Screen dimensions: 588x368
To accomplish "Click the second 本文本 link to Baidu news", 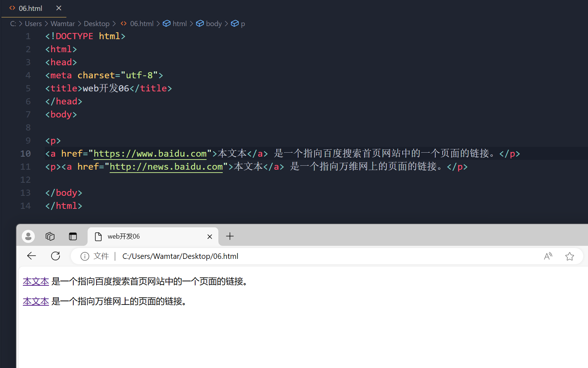I will click(x=36, y=301).
